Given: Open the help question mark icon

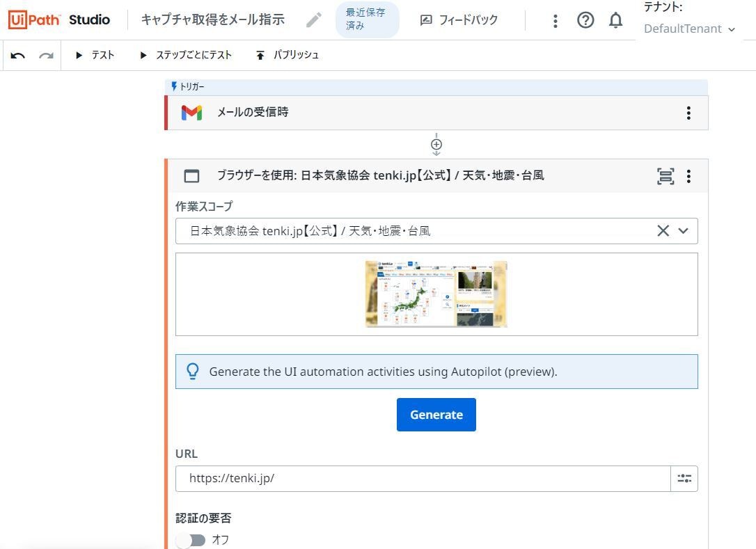Looking at the screenshot, I should 585,20.
